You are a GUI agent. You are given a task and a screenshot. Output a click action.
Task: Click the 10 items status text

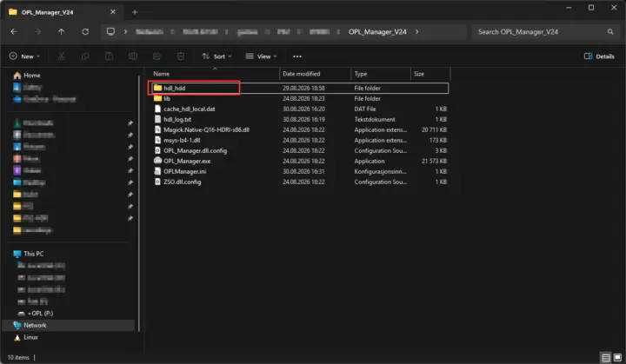pos(18,357)
